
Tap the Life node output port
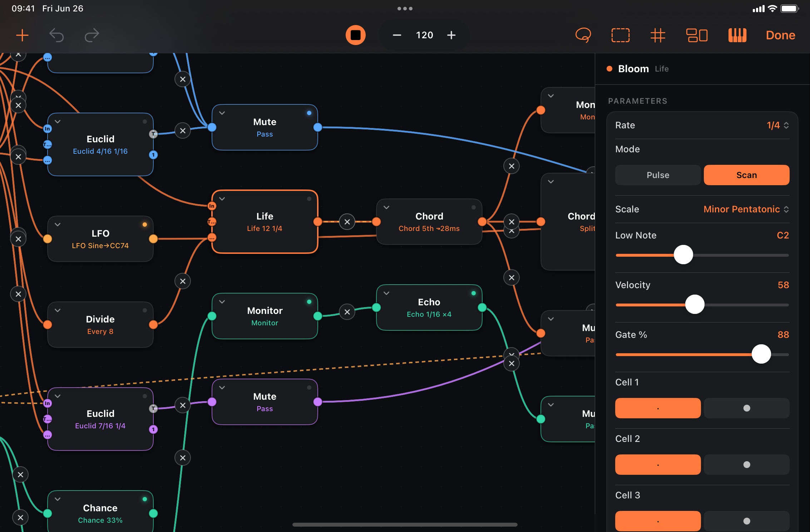(x=318, y=222)
